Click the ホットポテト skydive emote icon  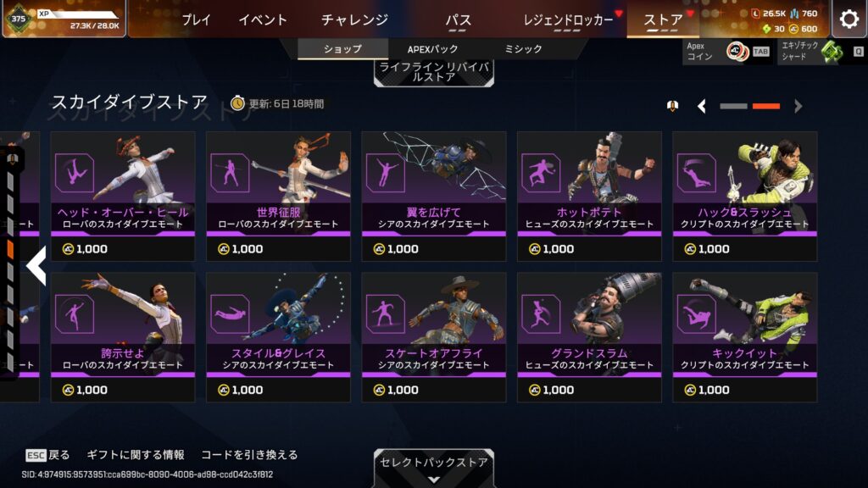click(541, 173)
